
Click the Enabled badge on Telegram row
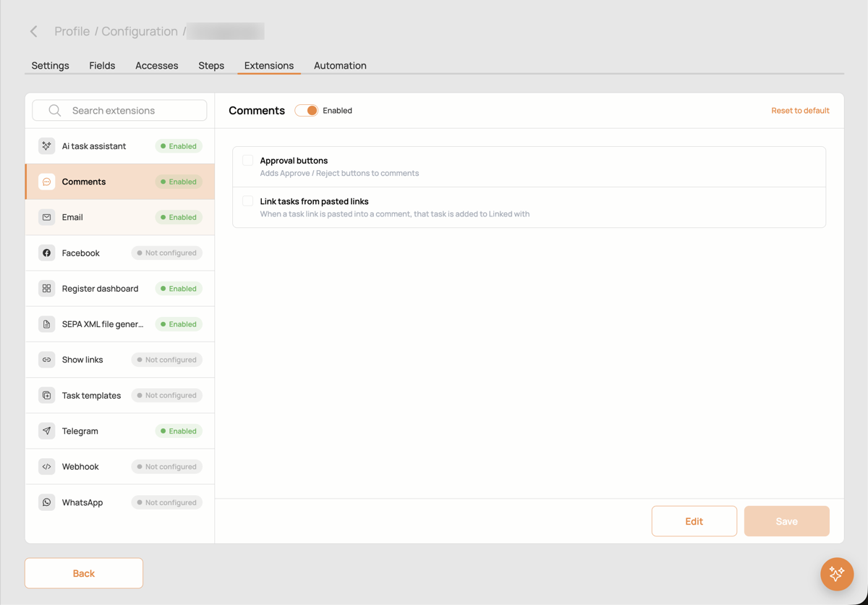pos(179,431)
